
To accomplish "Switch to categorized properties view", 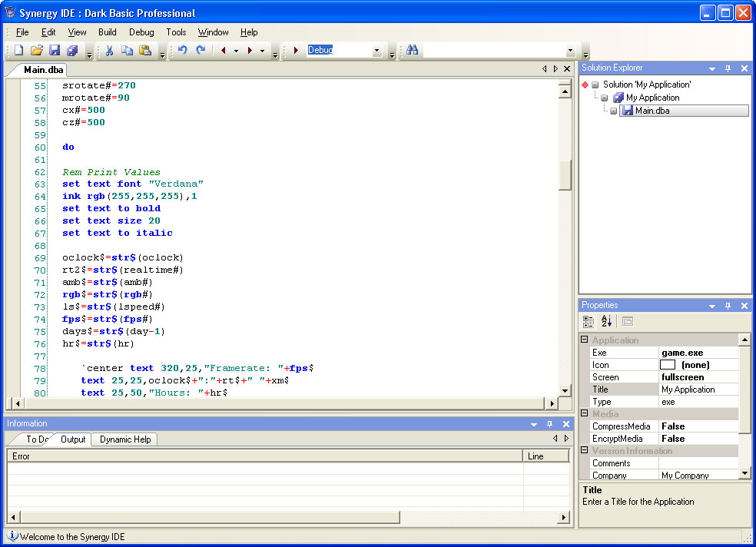I will point(589,321).
